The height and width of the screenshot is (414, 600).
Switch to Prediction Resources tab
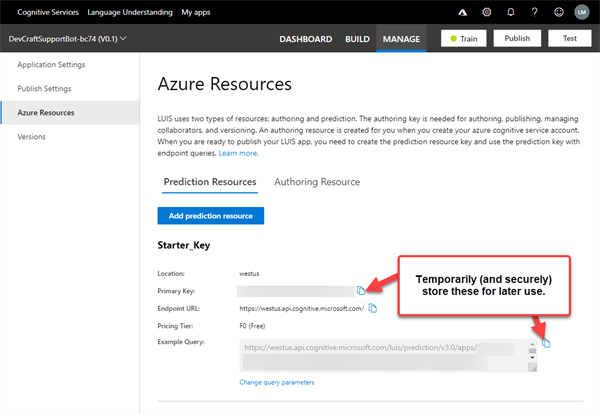pos(210,182)
